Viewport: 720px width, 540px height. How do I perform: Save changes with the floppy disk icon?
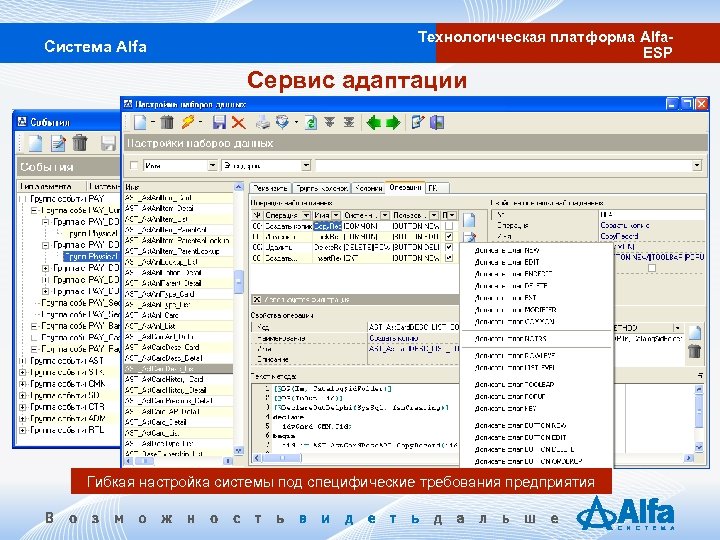coord(219,123)
